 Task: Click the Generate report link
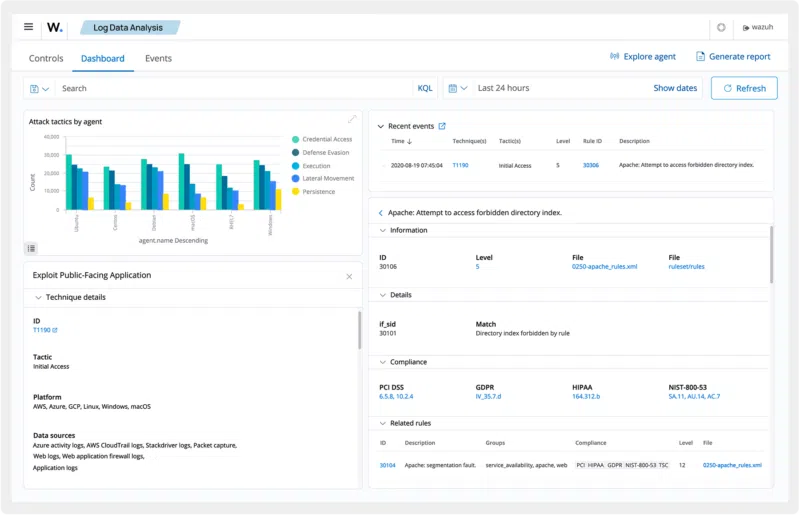pos(733,57)
